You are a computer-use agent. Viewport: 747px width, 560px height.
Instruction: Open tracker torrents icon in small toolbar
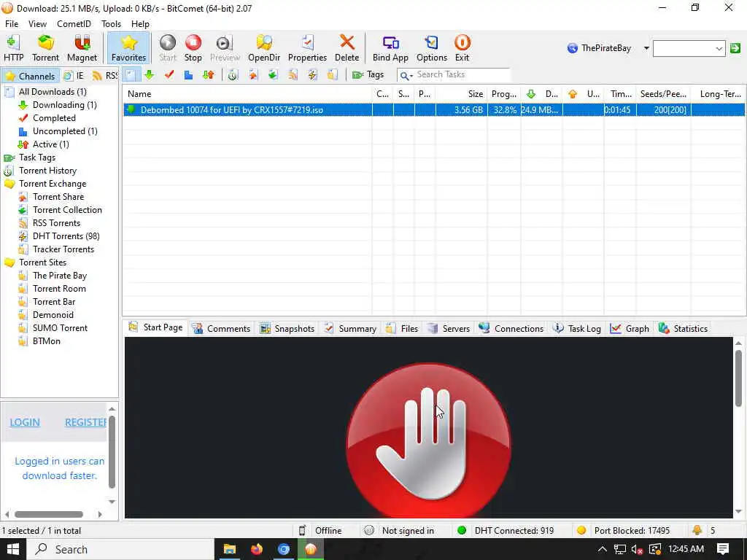pyautogui.click(x=333, y=75)
